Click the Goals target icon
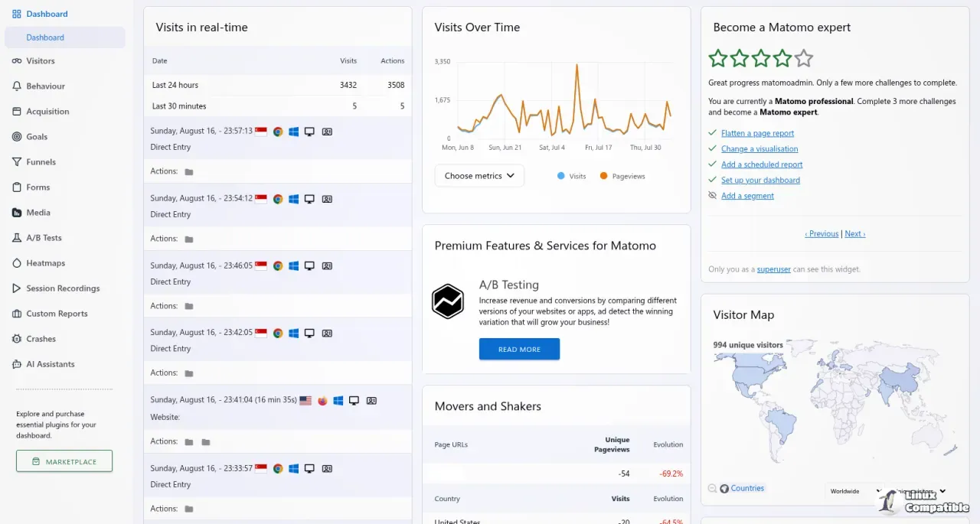The image size is (980, 524). pos(17,137)
